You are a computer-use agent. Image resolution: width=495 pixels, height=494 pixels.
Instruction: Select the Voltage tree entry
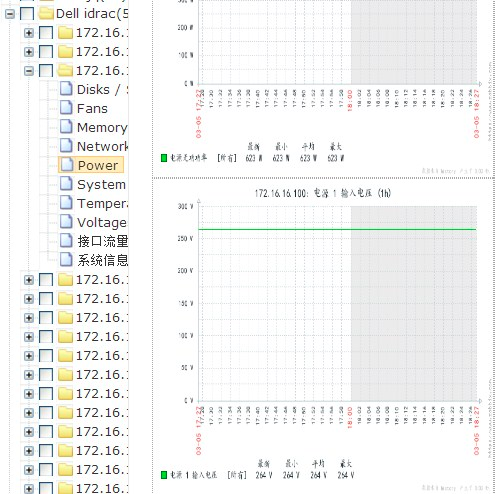pos(102,222)
